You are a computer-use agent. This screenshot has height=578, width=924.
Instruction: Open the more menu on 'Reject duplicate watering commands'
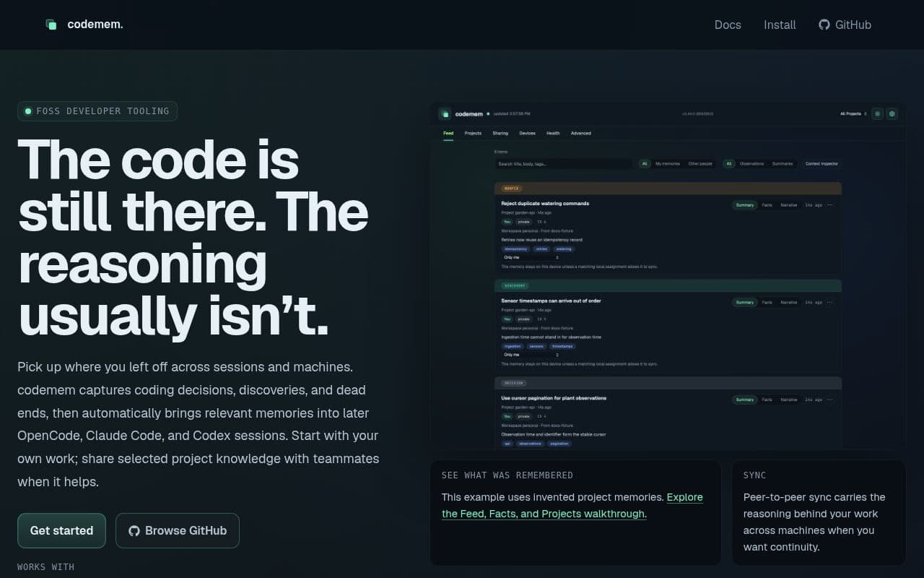(x=829, y=205)
